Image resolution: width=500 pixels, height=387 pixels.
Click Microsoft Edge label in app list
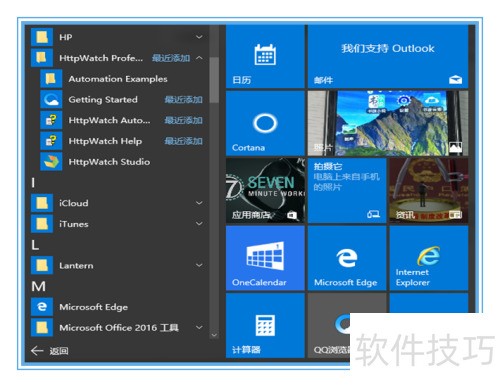tap(93, 307)
